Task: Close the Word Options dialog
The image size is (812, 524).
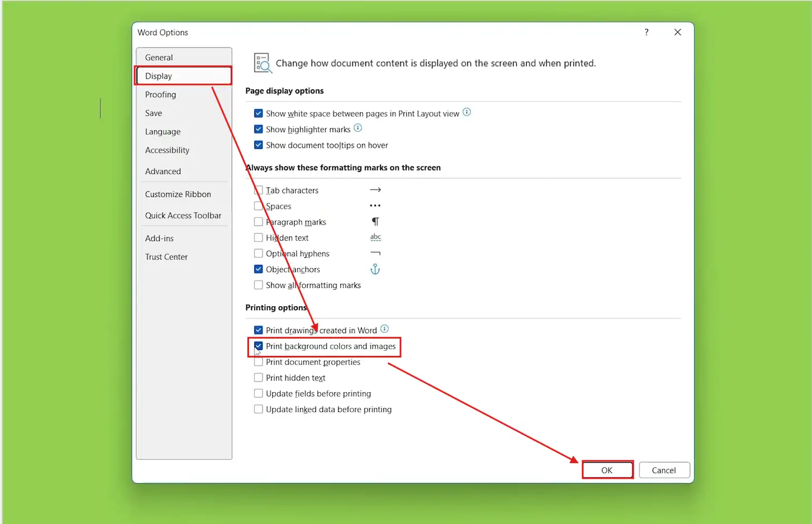Action: pos(677,32)
